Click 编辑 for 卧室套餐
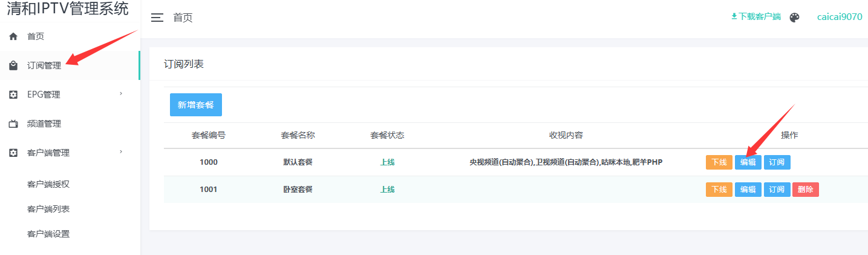Viewport: 868px width, 255px height. (x=748, y=190)
